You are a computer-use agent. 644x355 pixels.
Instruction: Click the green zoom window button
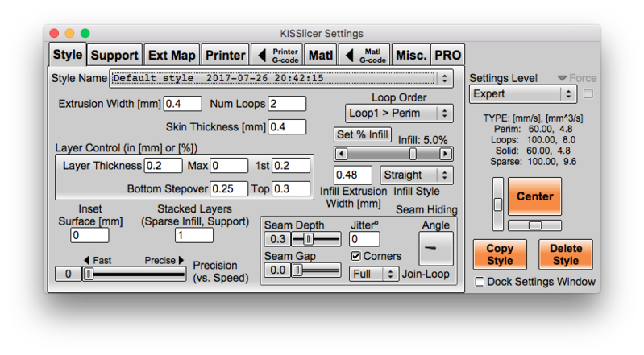[85, 33]
